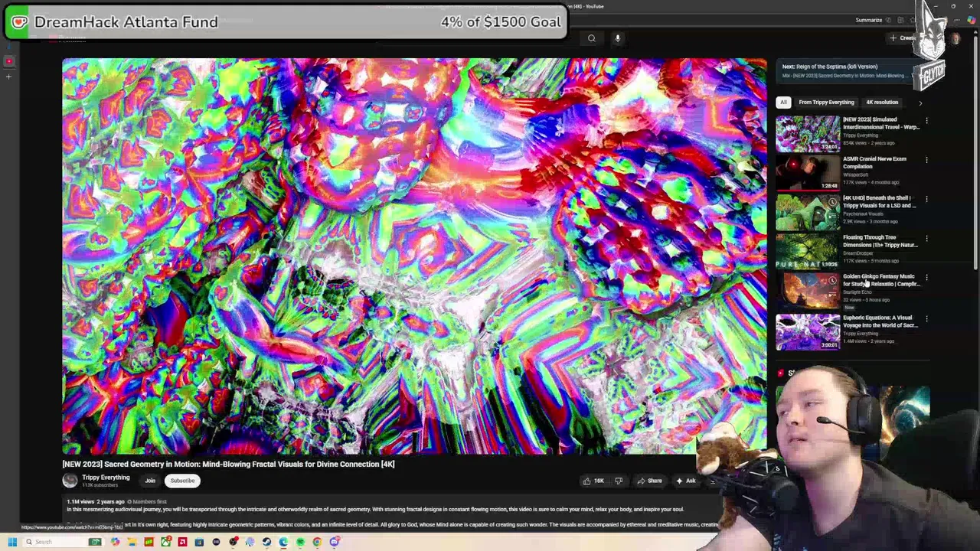The height and width of the screenshot is (551, 980).
Task: Open options menu for Euphoric Equations
Action: point(926,318)
